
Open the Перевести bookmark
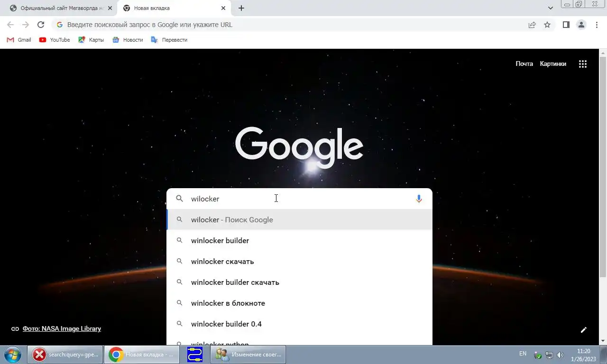pos(169,40)
